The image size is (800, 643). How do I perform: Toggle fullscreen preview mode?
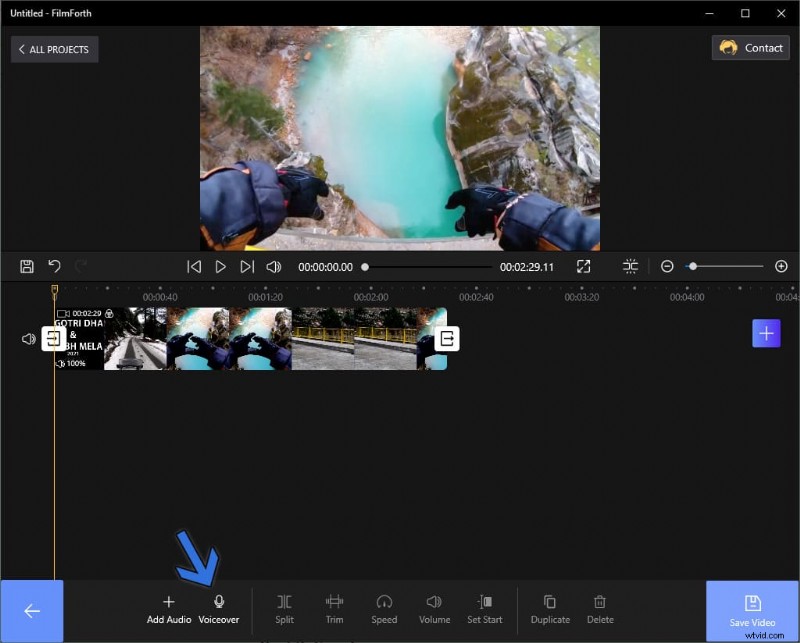[583, 266]
